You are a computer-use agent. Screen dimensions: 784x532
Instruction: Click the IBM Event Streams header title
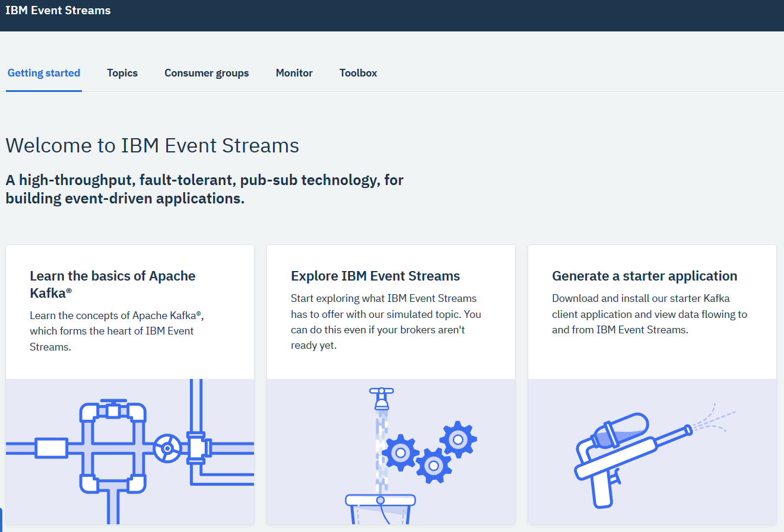pyautogui.click(x=58, y=10)
